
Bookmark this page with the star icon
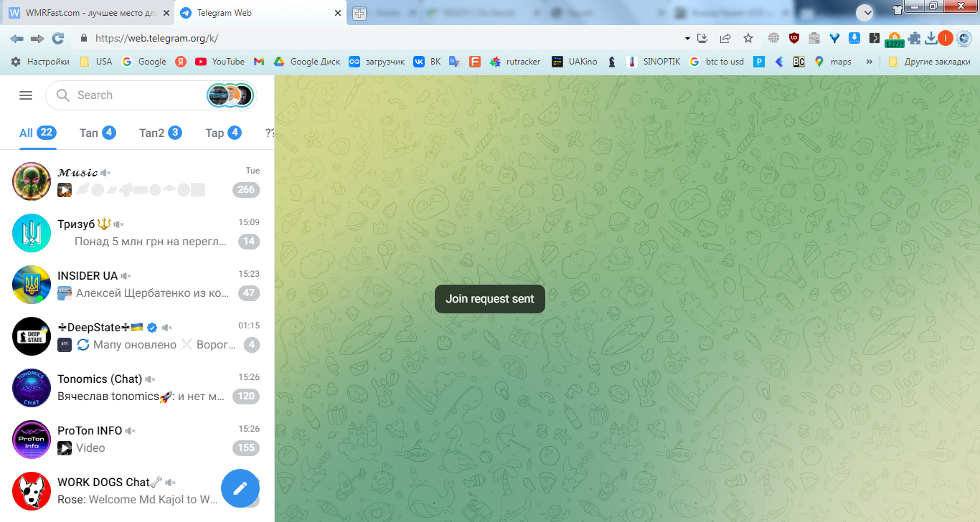coord(748,38)
